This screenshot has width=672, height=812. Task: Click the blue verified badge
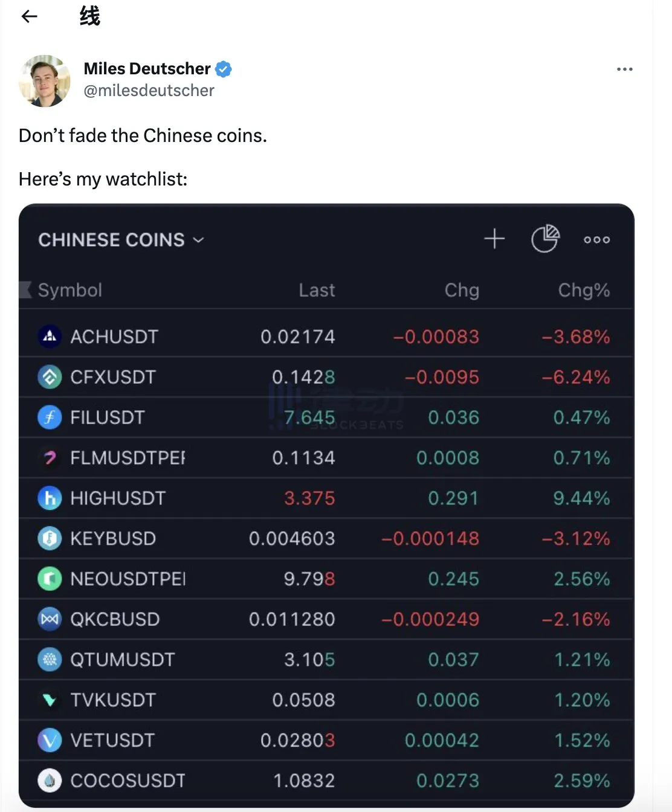tap(224, 69)
